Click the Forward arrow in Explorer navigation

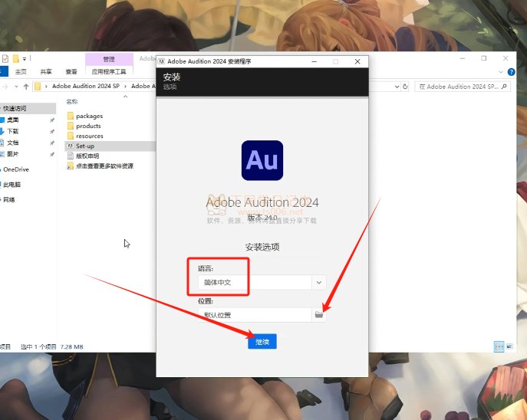5,87
